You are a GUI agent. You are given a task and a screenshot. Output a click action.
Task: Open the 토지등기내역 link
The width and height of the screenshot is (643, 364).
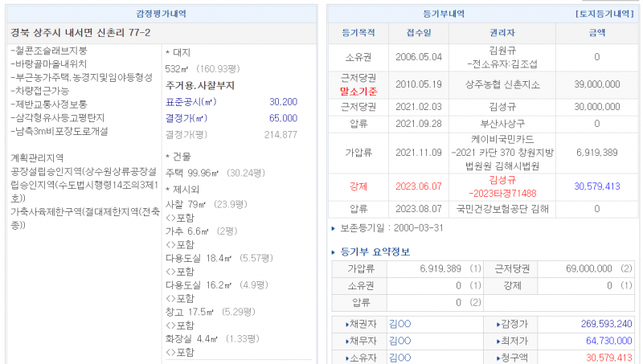[x=606, y=14]
